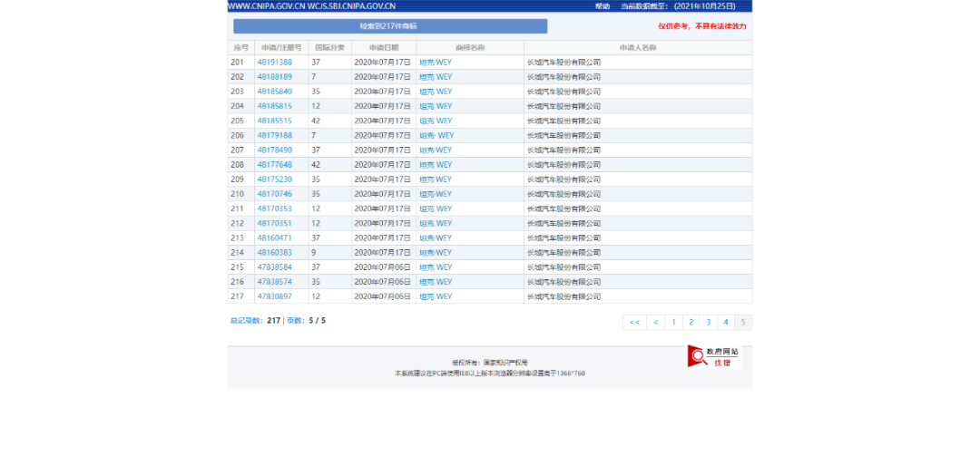Screen dimensions: 980x475
Task: Open trademark application number 47838574
Action: (x=274, y=282)
